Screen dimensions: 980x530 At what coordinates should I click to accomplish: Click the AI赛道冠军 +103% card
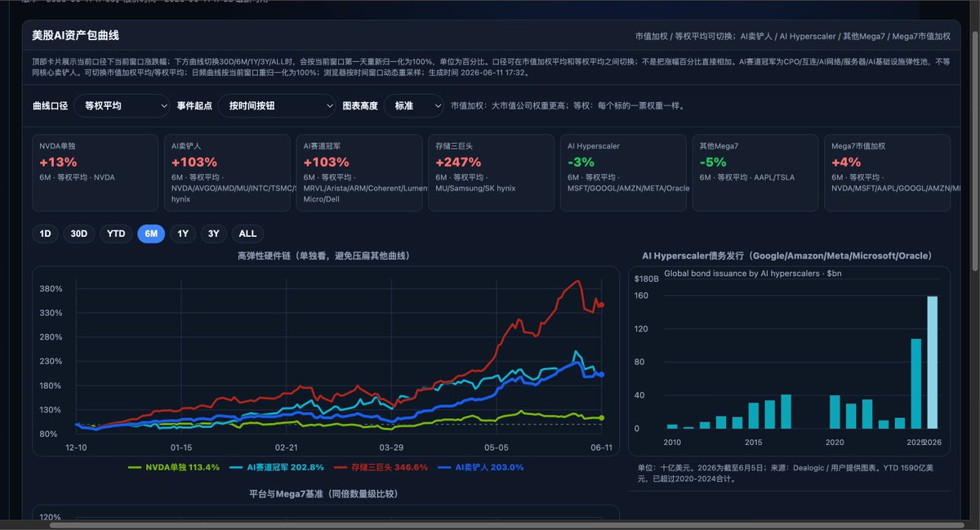(x=359, y=173)
